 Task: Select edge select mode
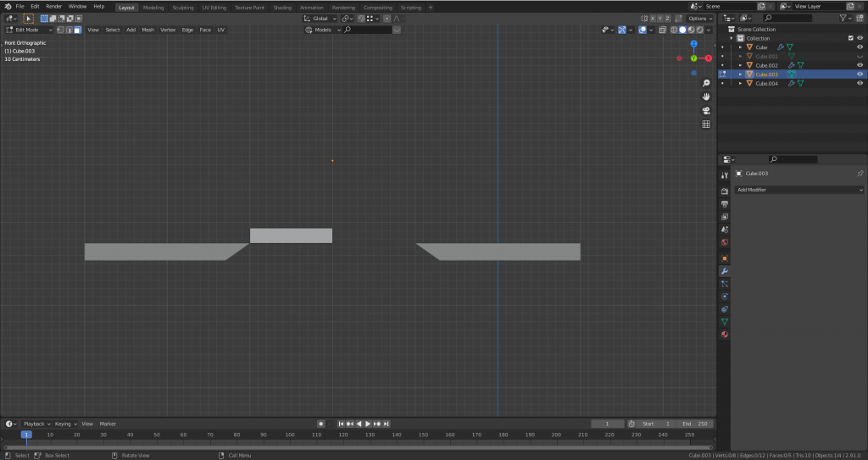70,30
